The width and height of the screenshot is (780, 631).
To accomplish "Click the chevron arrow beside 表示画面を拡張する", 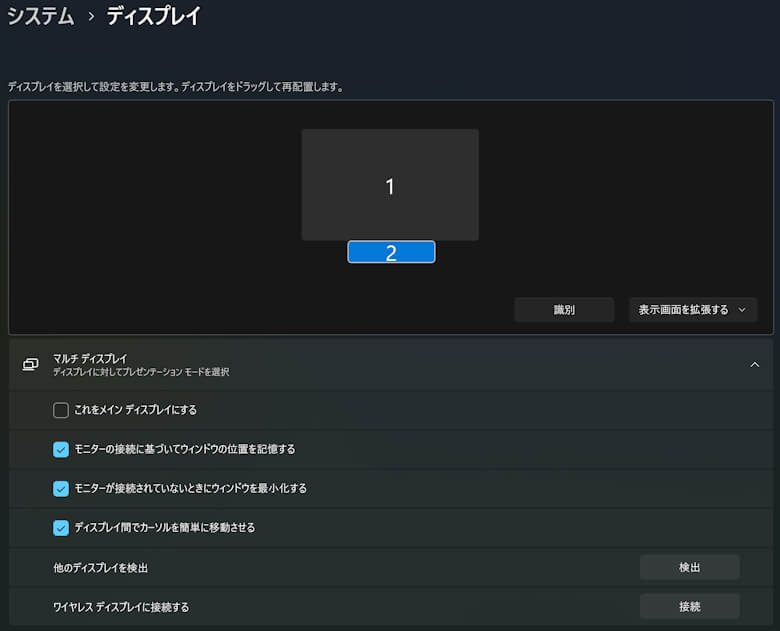I will point(741,310).
